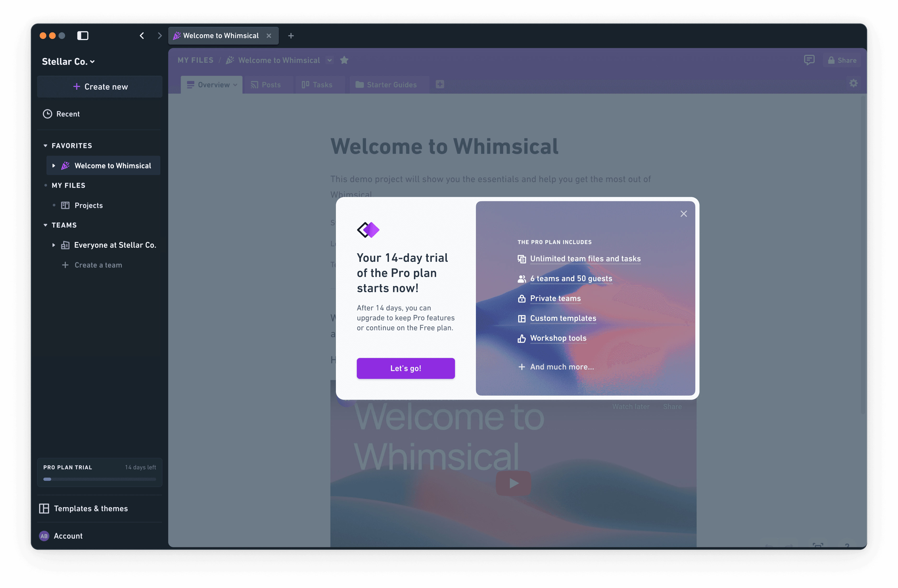Click the add tab plus next to Starter Guides
This screenshot has height=588, width=898.
(440, 84)
